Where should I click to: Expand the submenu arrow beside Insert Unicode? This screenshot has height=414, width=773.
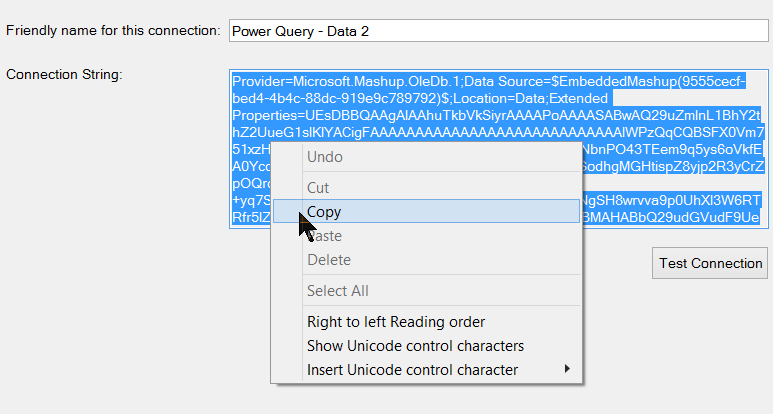568,369
